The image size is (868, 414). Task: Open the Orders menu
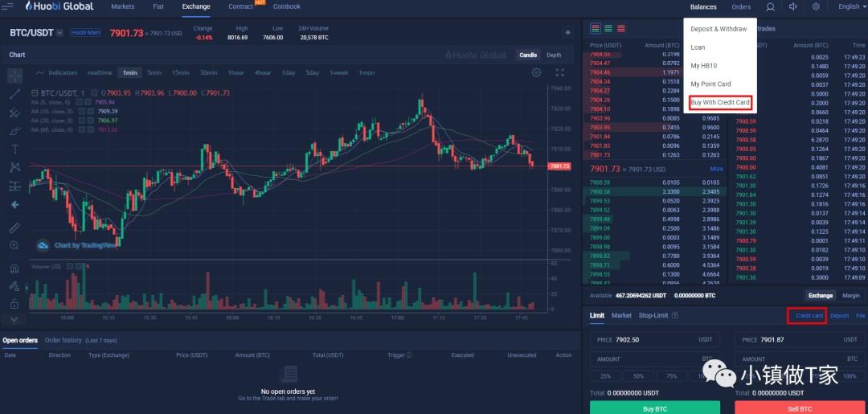(741, 6)
